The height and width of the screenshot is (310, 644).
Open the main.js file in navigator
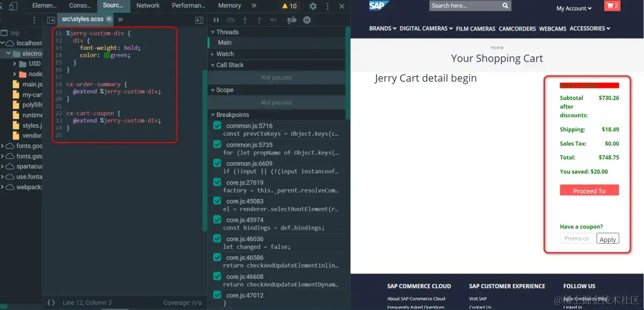click(x=28, y=84)
